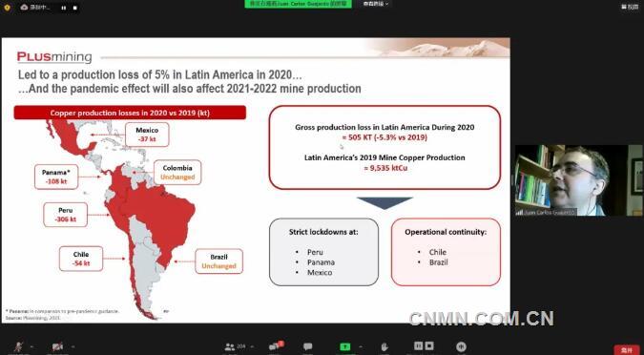
Task: Click the raise hand reactions icon
Action: 384,346
